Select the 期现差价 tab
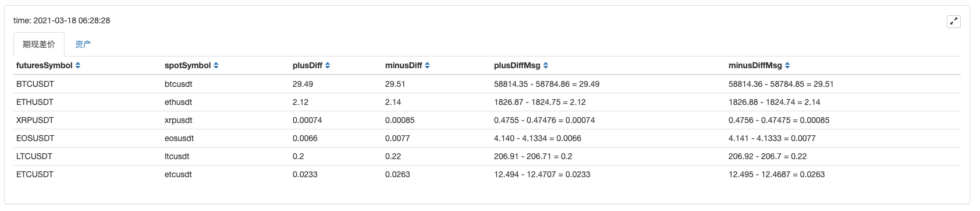Image resolution: width=980 pixels, height=211 pixels. tap(39, 44)
